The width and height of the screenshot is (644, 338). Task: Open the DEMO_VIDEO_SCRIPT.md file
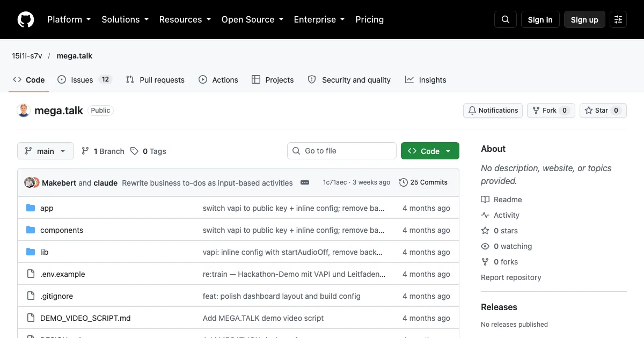click(x=85, y=318)
